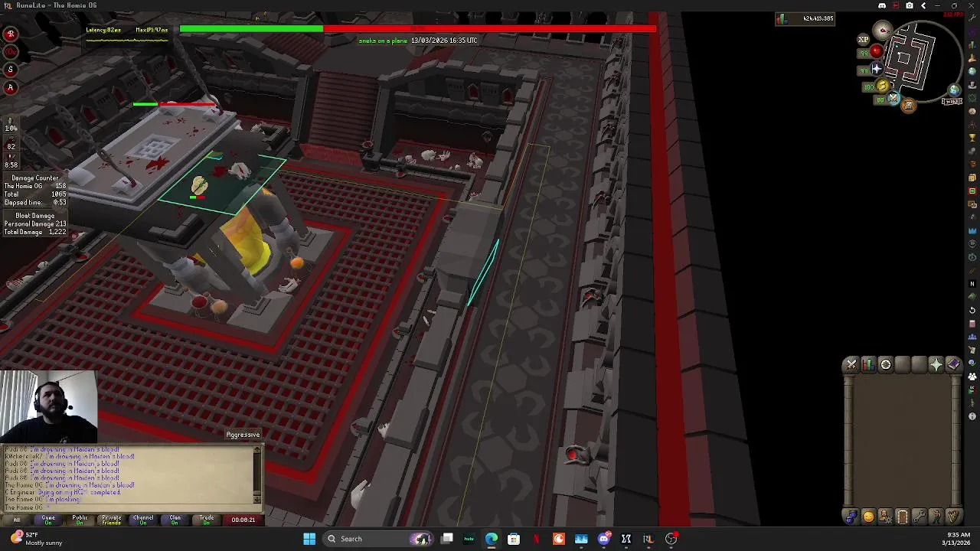Click the boss health bar at top
The image size is (980, 551).
pyautogui.click(x=418, y=29)
